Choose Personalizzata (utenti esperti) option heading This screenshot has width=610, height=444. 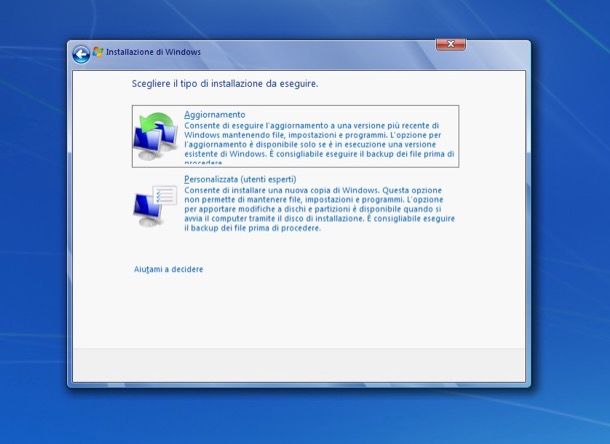(240, 179)
